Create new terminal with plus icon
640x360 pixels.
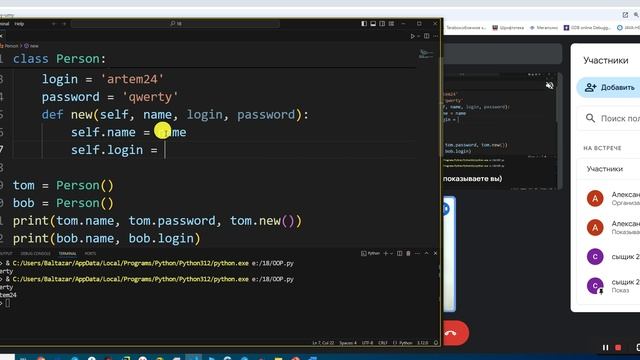[x=386, y=253]
